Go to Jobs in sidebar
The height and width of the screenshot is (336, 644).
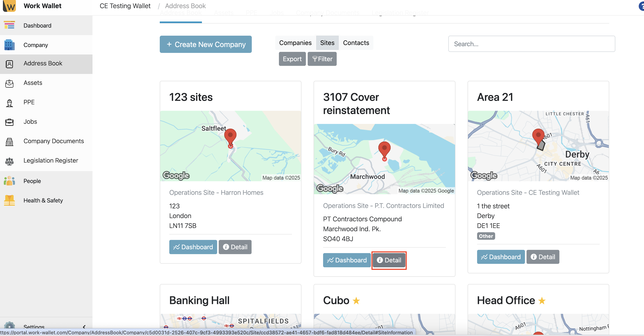[x=46, y=122]
